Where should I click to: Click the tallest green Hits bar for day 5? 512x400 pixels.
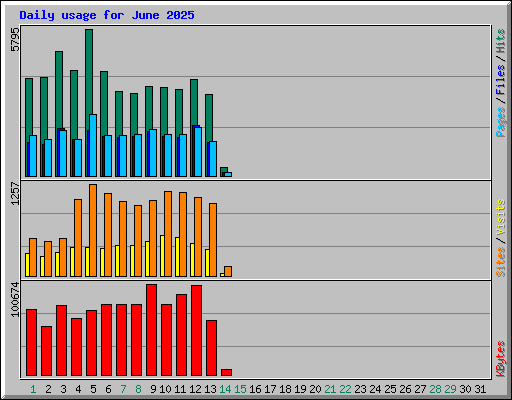(89, 72)
